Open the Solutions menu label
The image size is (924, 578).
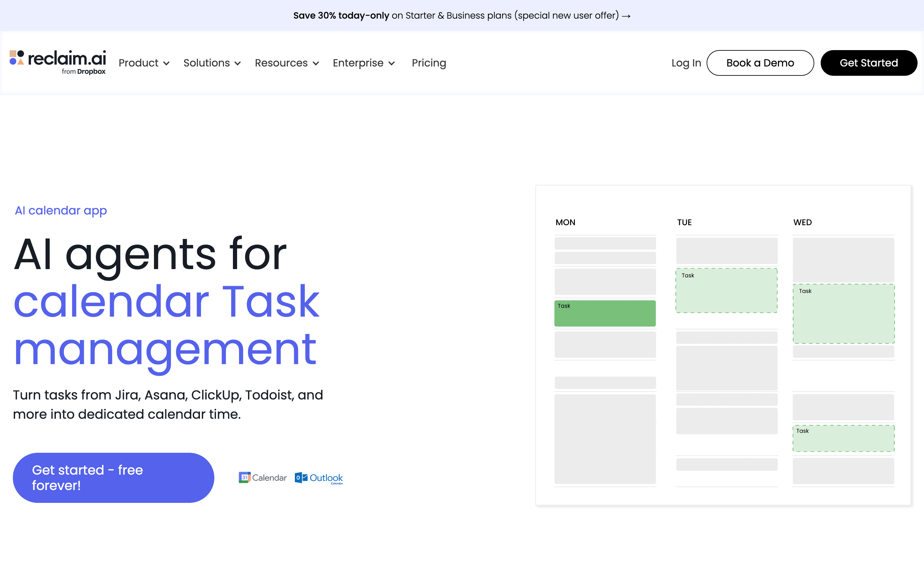click(x=207, y=63)
